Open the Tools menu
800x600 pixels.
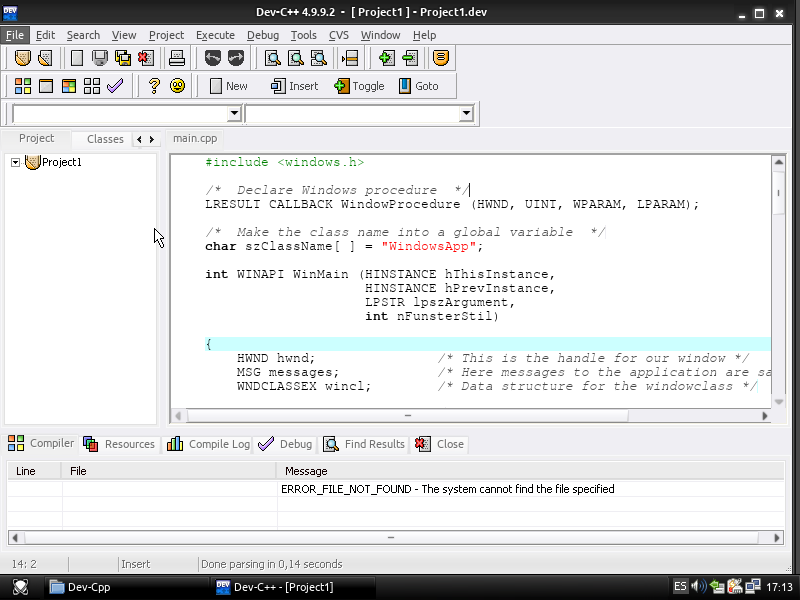[x=304, y=35]
